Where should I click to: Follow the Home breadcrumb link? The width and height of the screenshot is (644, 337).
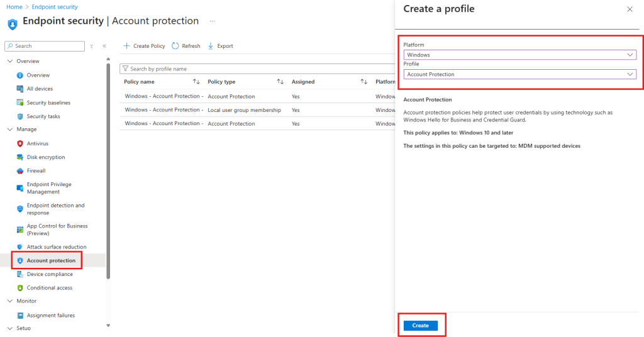point(14,7)
